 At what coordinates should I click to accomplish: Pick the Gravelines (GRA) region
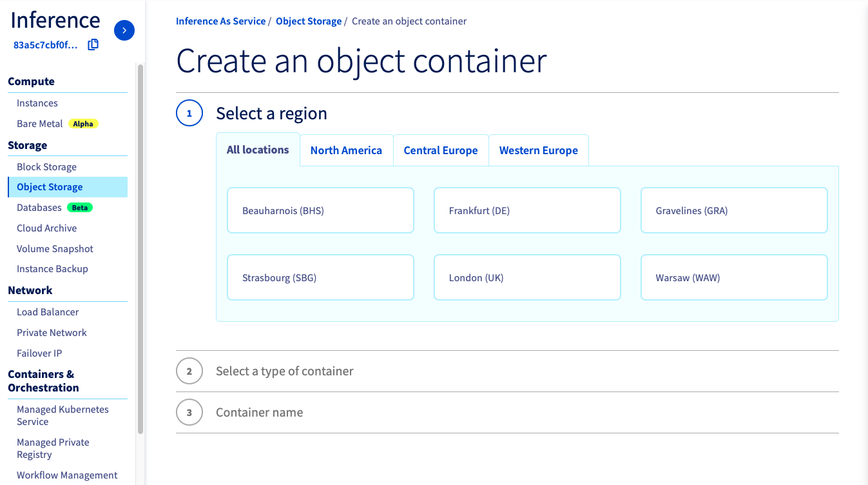coord(733,210)
